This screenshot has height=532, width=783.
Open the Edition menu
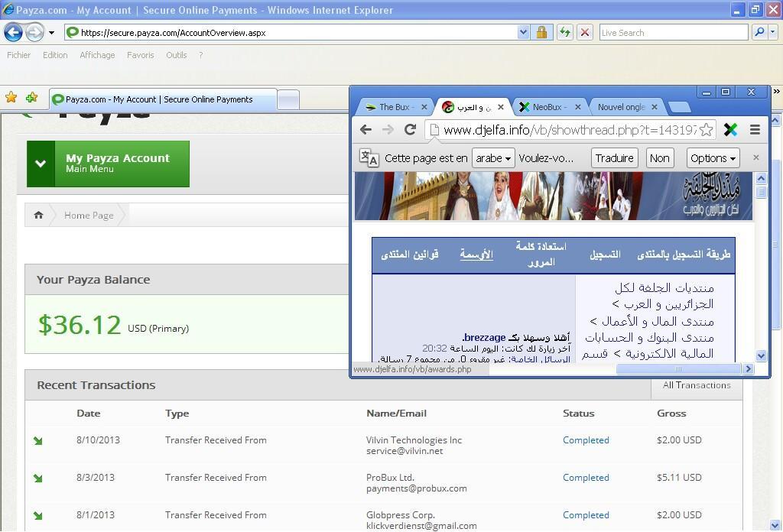coord(55,55)
